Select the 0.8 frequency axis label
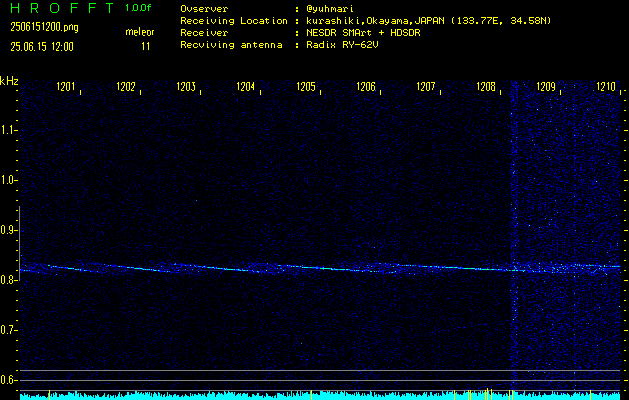629x400 pixels. pos(8,280)
